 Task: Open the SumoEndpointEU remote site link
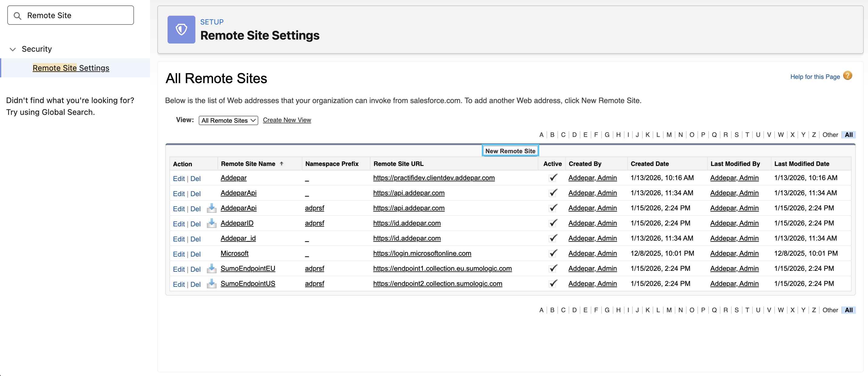(248, 268)
